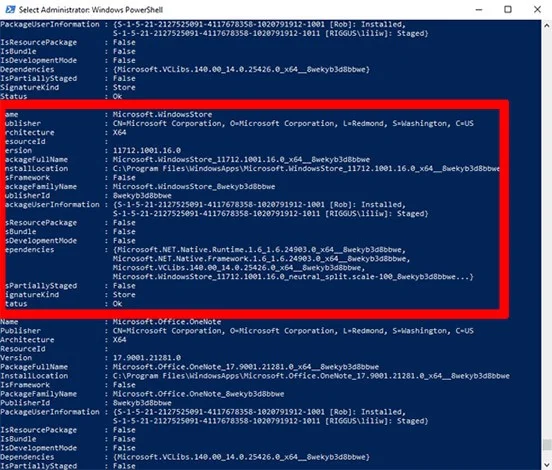This screenshot has height=470, width=552.
Task: Click the vertical scrollbar thumb
Action: [547, 445]
